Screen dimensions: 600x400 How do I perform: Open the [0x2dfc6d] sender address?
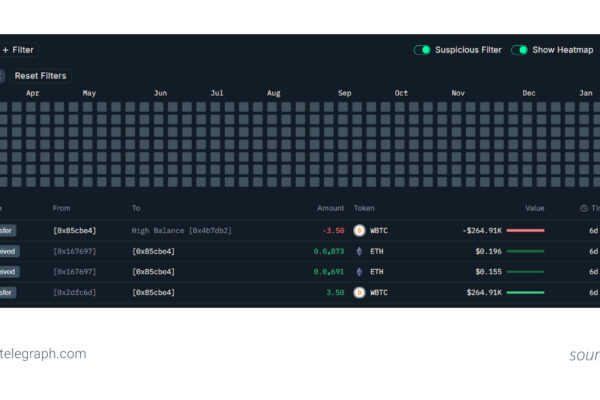75,292
